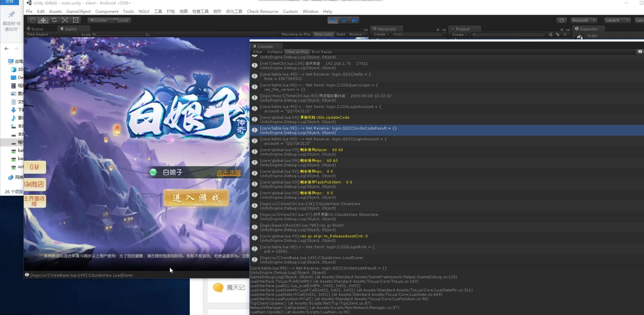Select the Rect transform tool

coord(76,20)
